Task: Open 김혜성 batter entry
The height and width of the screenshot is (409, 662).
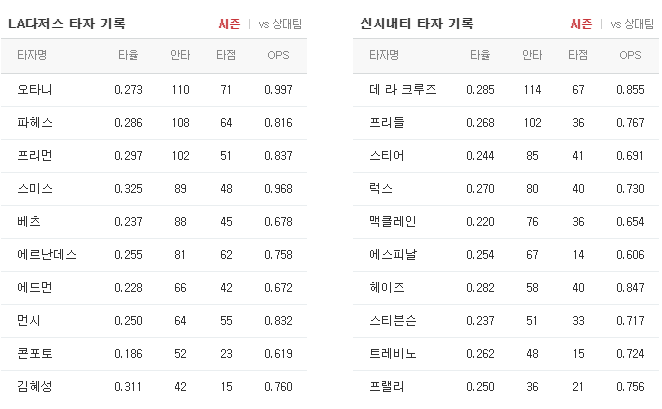Action: [x=35, y=386]
